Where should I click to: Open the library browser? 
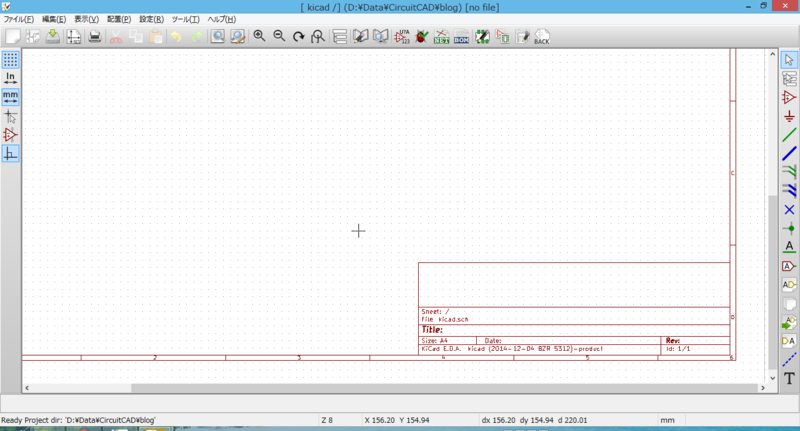point(381,36)
